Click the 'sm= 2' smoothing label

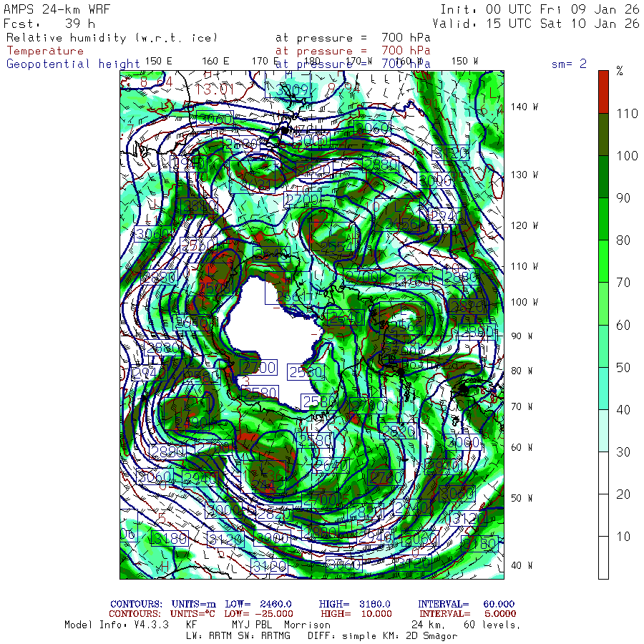[x=569, y=64]
